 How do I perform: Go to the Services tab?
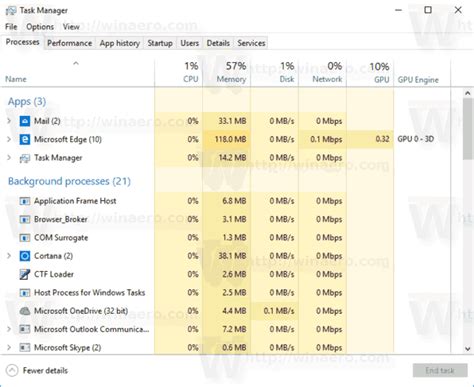coord(251,43)
